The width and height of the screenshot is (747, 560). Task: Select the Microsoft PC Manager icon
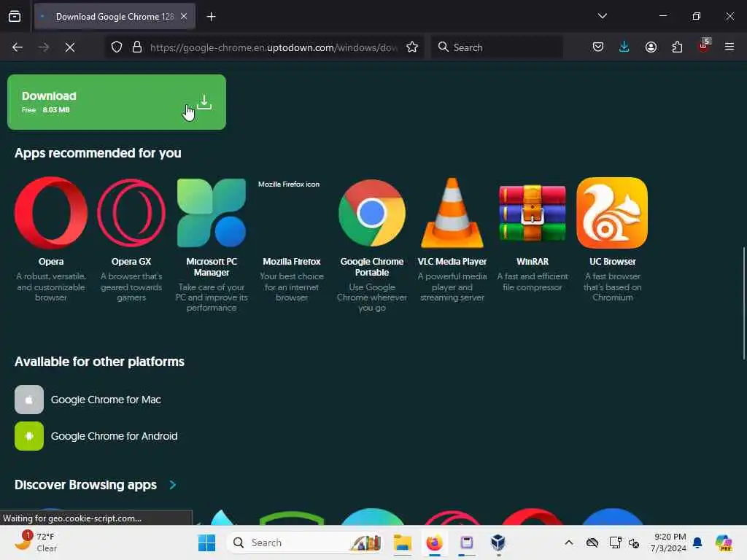pos(212,213)
